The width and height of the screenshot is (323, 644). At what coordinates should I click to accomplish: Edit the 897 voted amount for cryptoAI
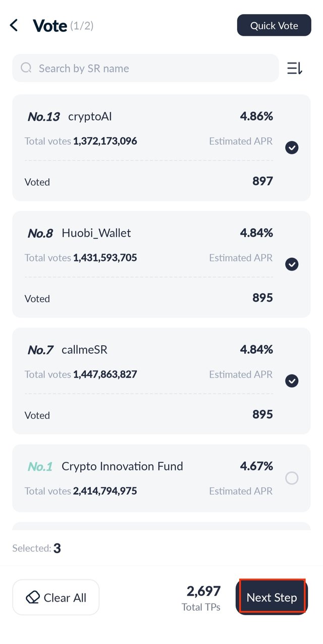pyautogui.click(x=262, y=181)
